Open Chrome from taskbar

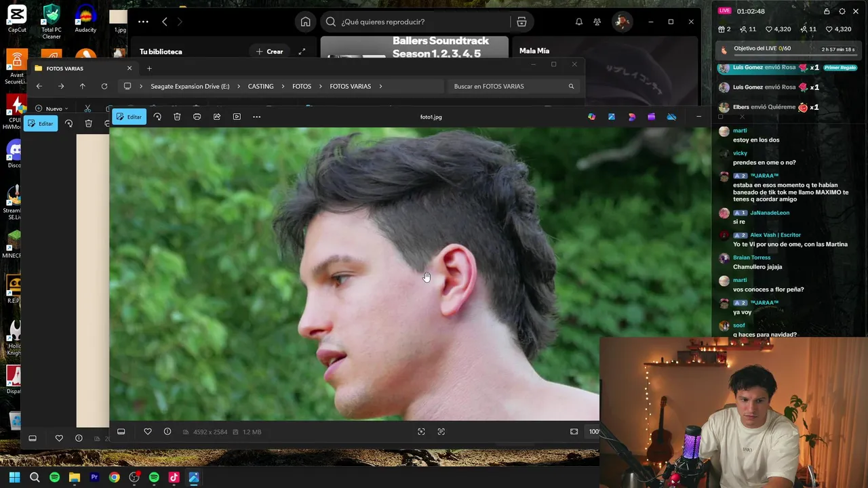pos(114,477)
